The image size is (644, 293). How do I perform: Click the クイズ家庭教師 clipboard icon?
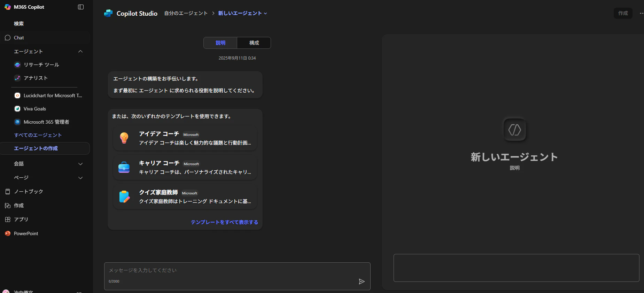coord(124,196)
